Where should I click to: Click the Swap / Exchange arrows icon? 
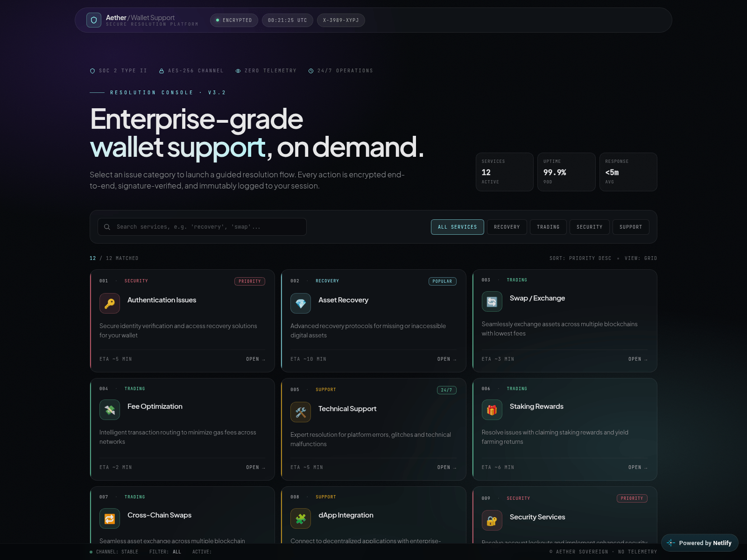[x=492, y=301]
